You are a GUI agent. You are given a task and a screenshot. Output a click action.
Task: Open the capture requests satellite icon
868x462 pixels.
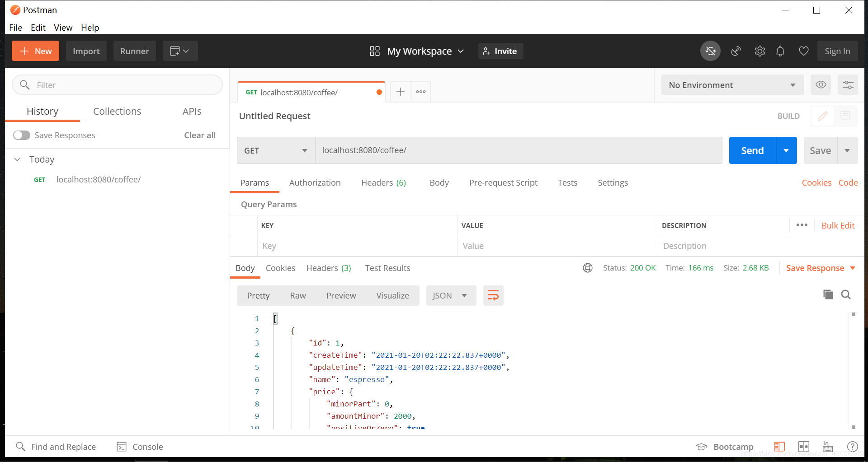click(x=736, y=51)
